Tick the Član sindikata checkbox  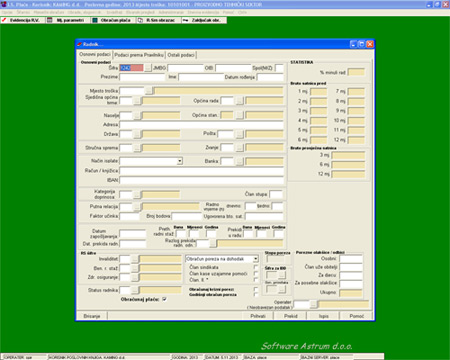click(x=256, y=267)
